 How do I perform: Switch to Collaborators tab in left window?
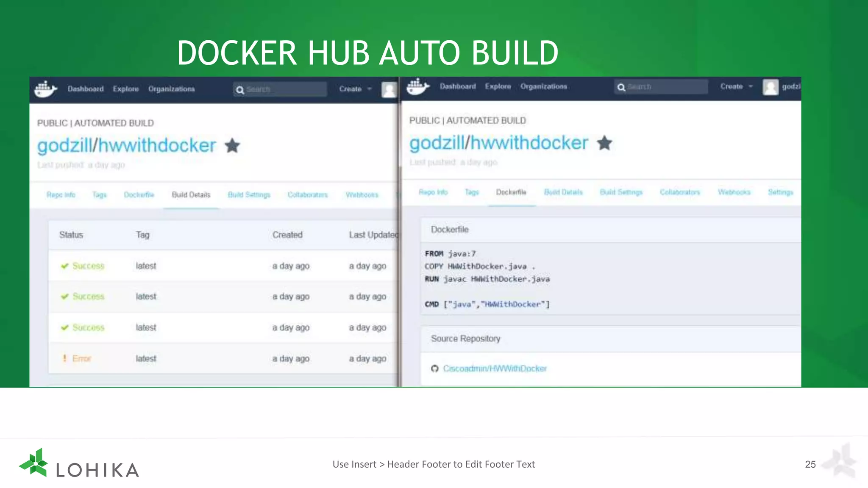pyautogui.click(x=308, y=195)
